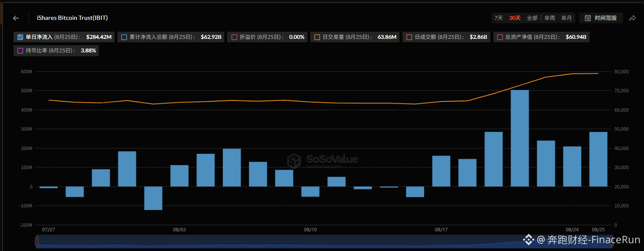The image size is (644, 251).
Task: Click the 07/27 x-axis date label
Action: pyautogui.click(x=49, y=229)
